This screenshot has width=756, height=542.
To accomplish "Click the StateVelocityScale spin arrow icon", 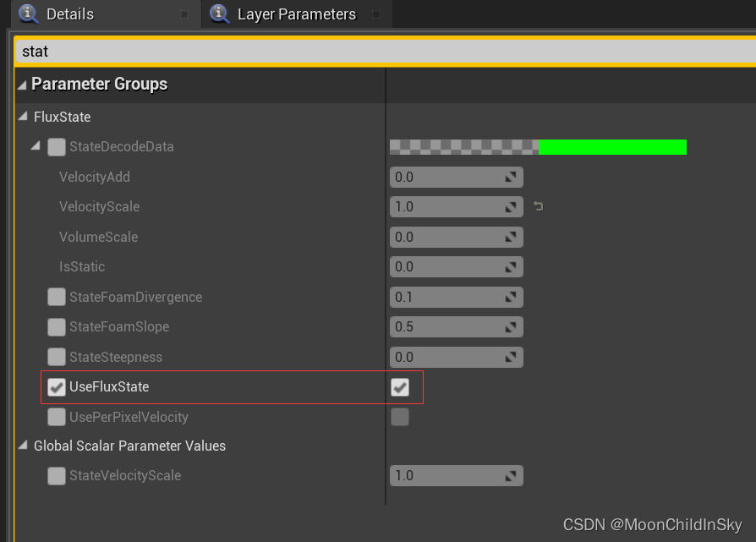I will 511,475.
